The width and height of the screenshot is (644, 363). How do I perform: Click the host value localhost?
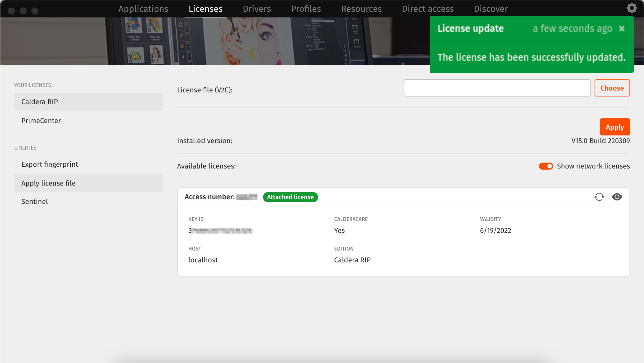coord(203,260)
